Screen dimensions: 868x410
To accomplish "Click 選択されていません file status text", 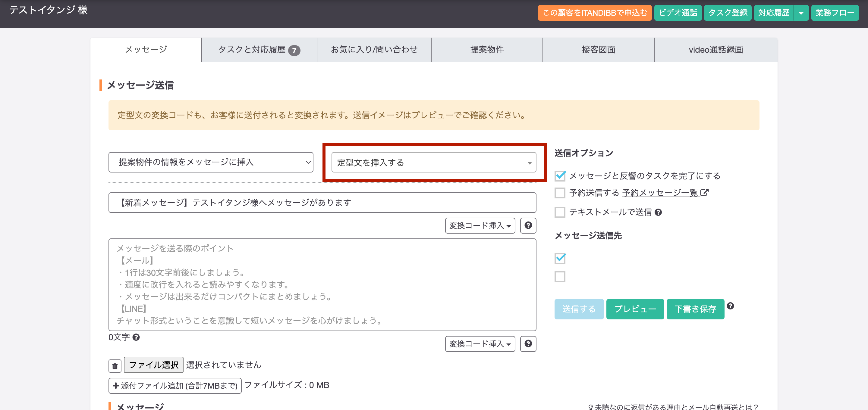I will point(224,365).
